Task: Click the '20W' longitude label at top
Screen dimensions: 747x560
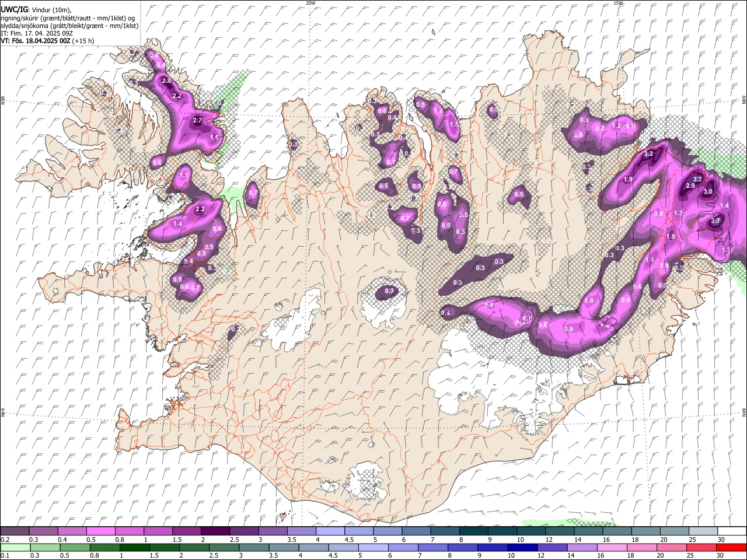Action: pyautogui.click(x=310, y=3)
